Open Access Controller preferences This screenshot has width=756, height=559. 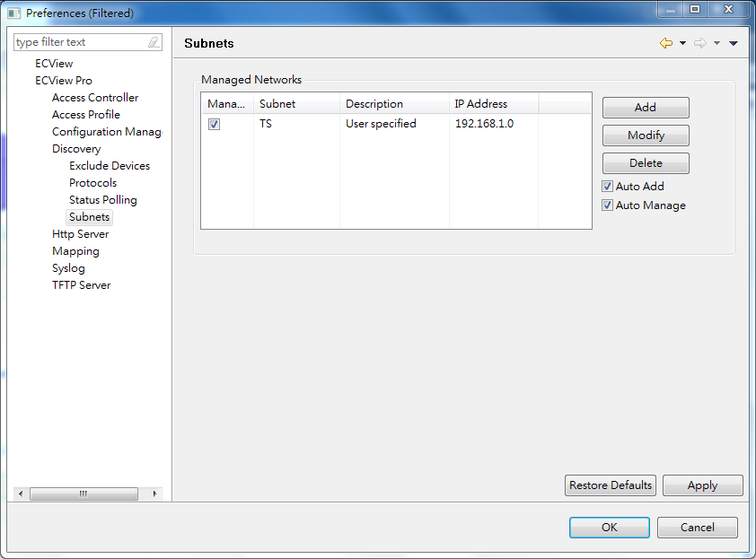point(95,98)
